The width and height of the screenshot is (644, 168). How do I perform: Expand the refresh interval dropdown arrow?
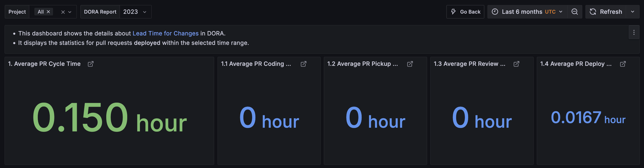click(632, 12)
